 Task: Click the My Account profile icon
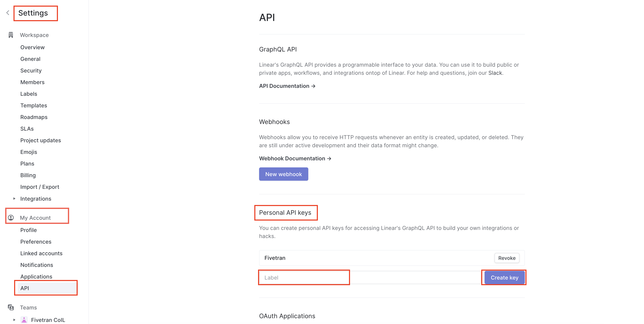pyautogui.click(x=11, y=217)
